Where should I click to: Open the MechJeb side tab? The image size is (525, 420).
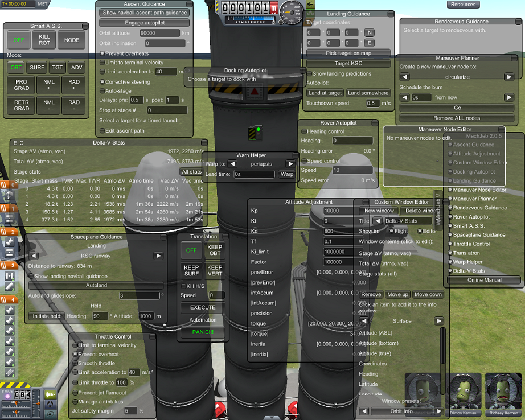click(437, 208)
